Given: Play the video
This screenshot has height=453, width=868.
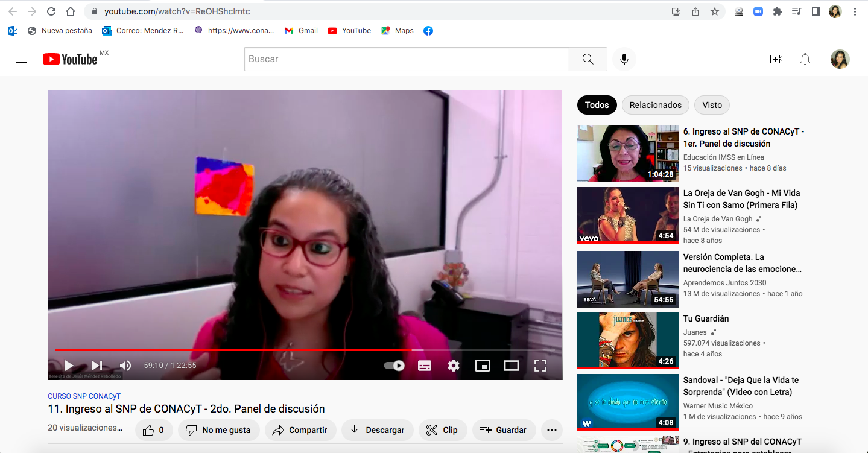Looking at the screenshot, I should click(x=69, y=366).
